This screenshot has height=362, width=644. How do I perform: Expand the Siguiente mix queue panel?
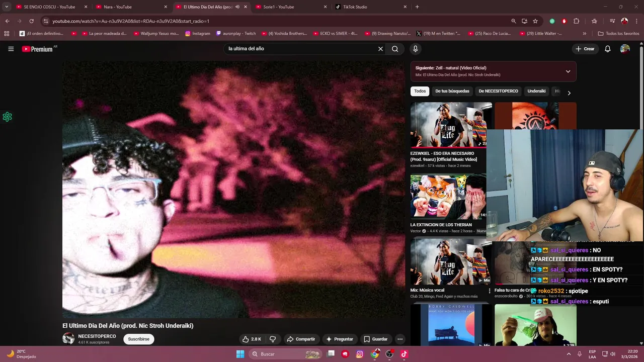coord(568,71)
